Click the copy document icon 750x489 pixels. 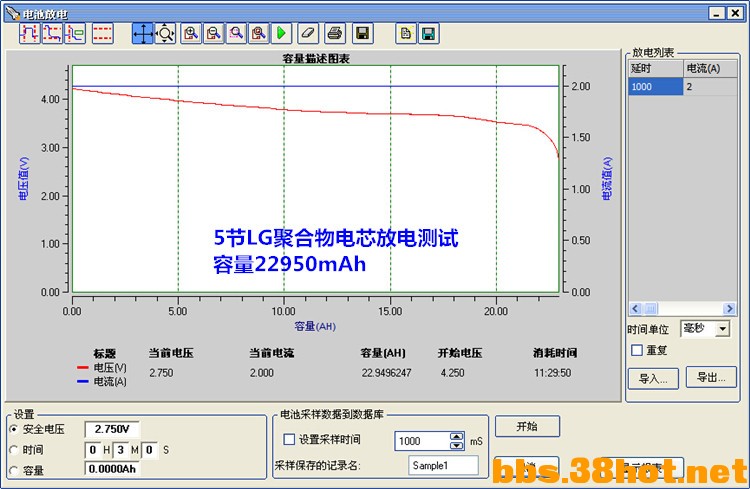click(406, 33)
